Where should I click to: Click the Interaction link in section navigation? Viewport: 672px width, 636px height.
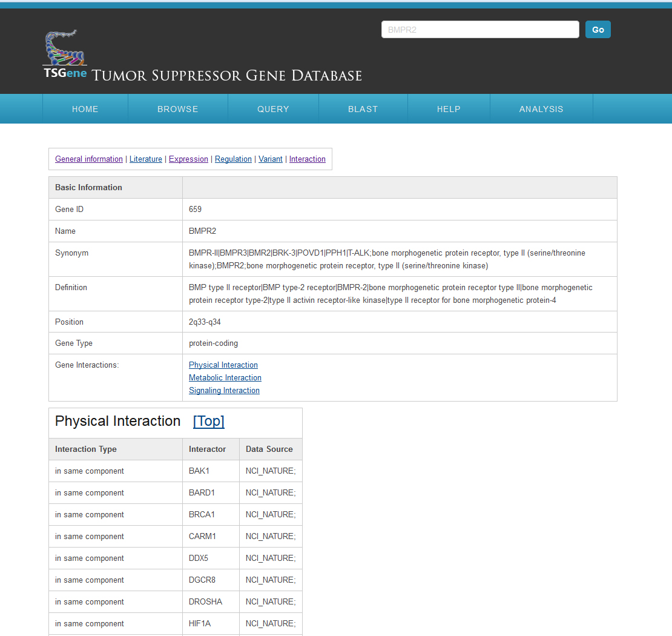tap(308, 159)
